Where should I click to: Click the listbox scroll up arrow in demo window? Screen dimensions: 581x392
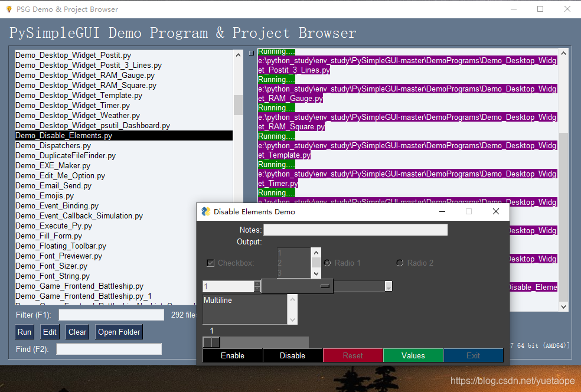click(x=316, y=253)
